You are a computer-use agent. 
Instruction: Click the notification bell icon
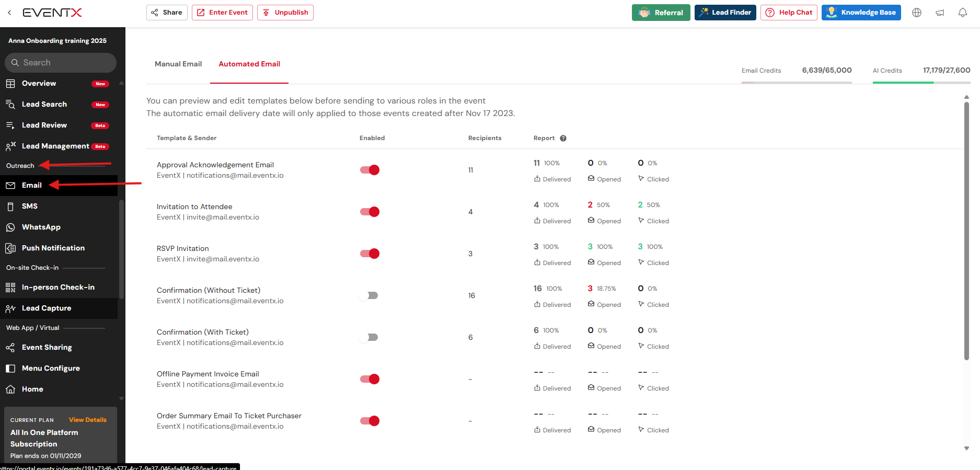(962, 13)
